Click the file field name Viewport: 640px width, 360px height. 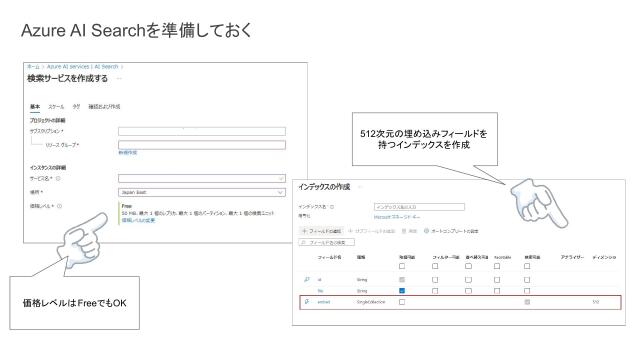[x=320, y=291]
